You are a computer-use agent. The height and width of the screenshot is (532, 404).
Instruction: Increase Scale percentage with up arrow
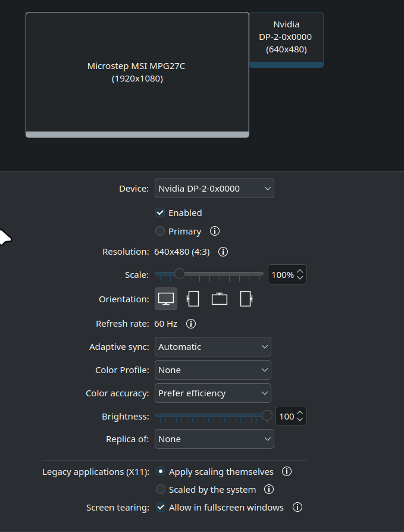[x=300, y=271]
